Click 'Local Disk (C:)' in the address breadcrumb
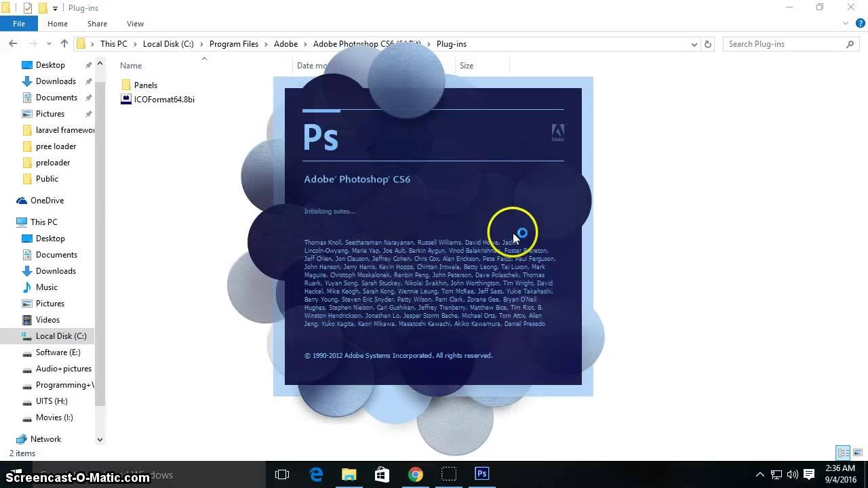Image resolution: width=868 pixels, height=488 pixels. pos(168,44)
